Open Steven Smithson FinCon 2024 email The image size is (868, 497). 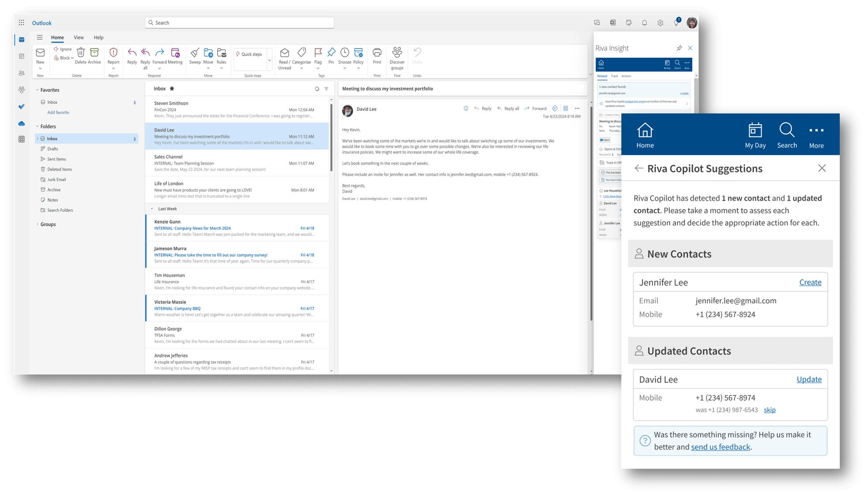click(237, 110)
